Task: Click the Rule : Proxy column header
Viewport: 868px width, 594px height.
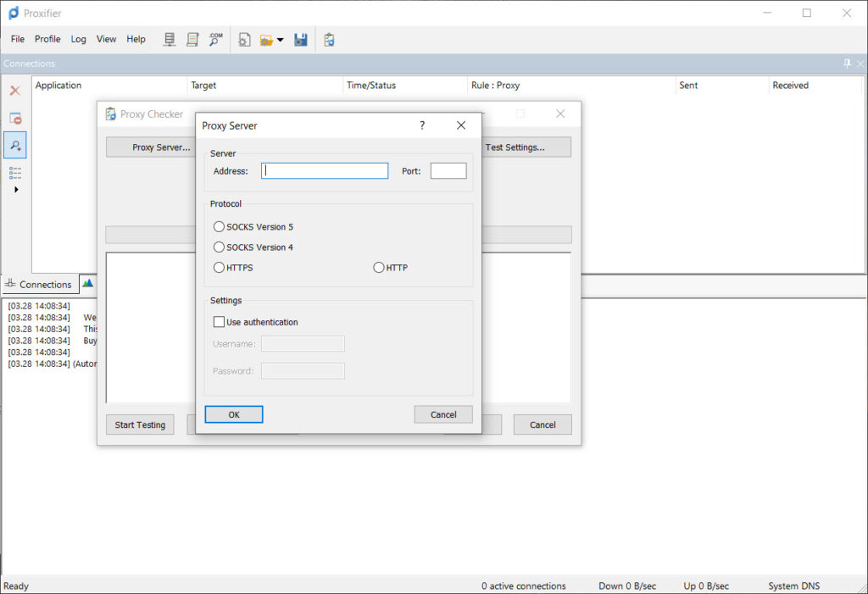Action: pos(572,86)
